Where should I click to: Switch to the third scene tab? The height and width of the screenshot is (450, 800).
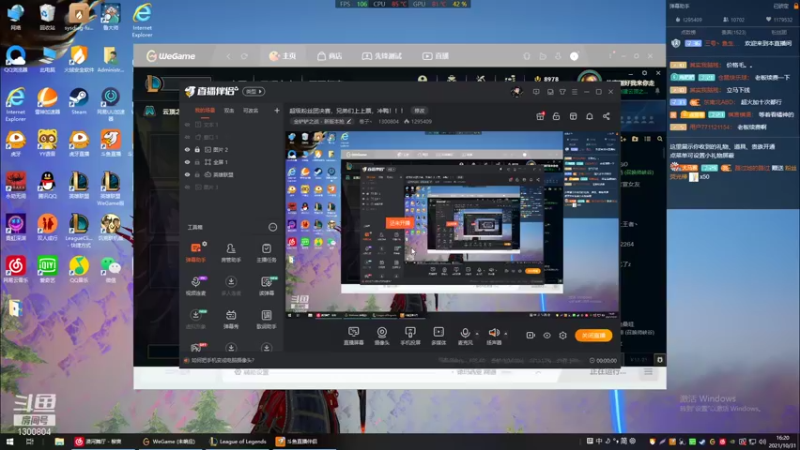(x=251, y=110)
